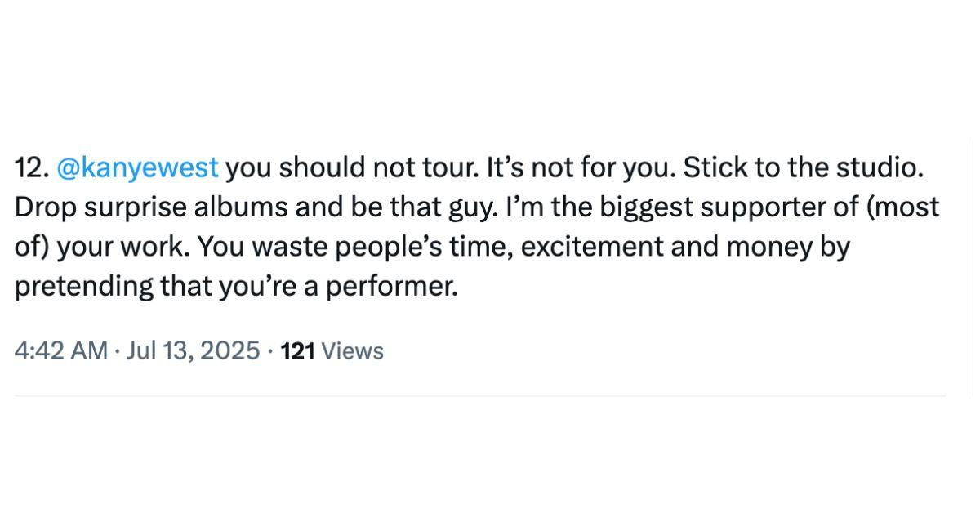Click the tweet number 12. prefix

click(32, 168)
